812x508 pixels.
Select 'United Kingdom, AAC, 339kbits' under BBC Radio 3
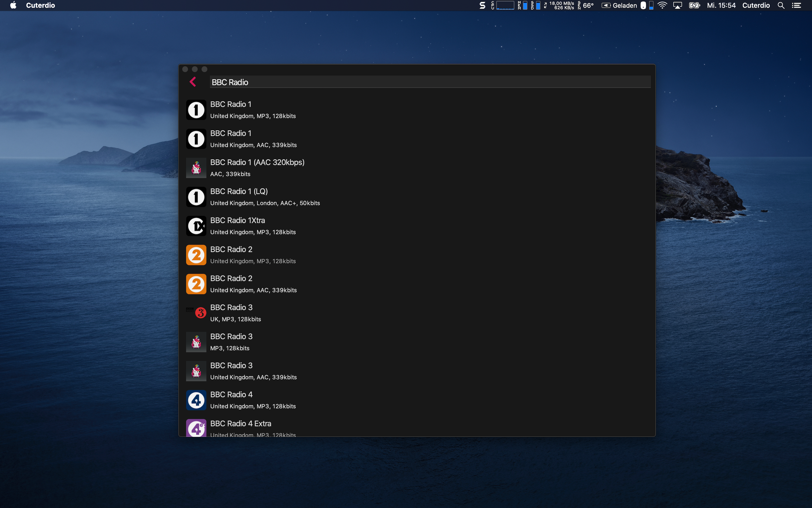click(x=253, y=377)
